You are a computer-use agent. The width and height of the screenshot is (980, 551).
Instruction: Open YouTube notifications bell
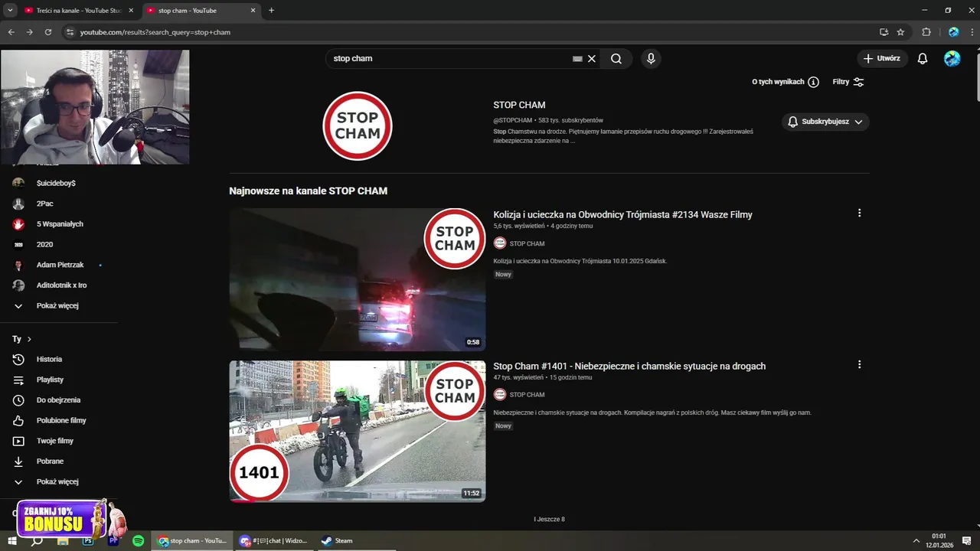click(x=923, y=59)
